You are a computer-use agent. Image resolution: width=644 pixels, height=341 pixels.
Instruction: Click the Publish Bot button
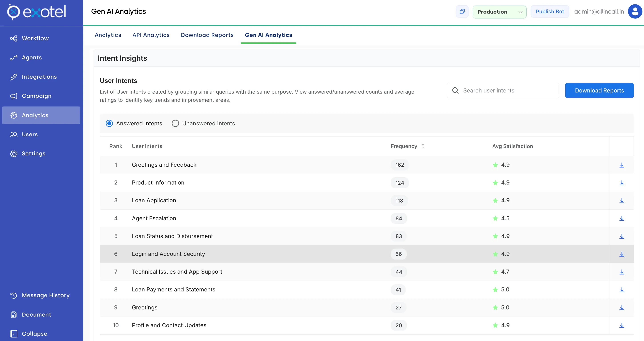coord(550,12)
